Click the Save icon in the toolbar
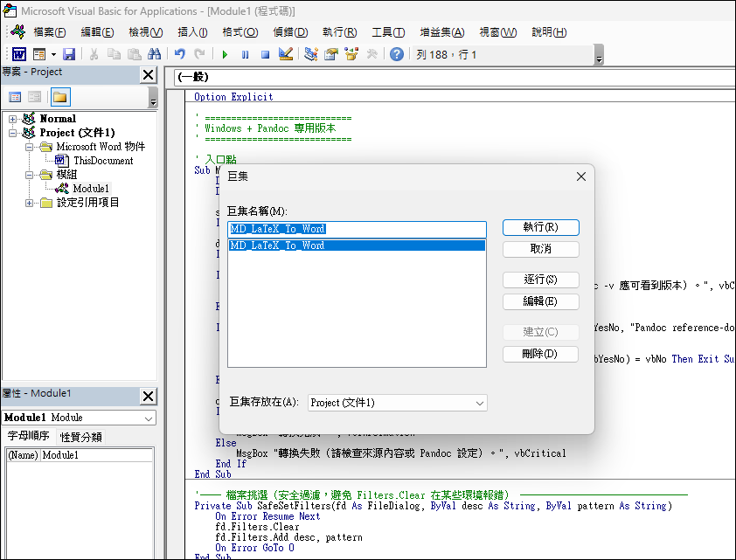Screen dimensions: 736x560 pos(69,54)
